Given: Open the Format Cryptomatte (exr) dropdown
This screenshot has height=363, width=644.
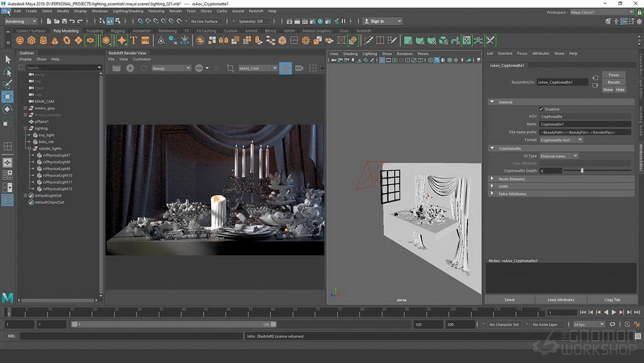Looking at the screenshot, I should pyautogui.click(x=561, y=140).
